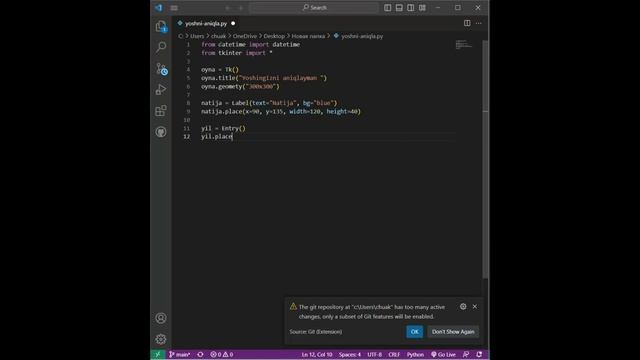Open the Run and Debug view
Screen dimensions: 640x360
coord(161,89)
